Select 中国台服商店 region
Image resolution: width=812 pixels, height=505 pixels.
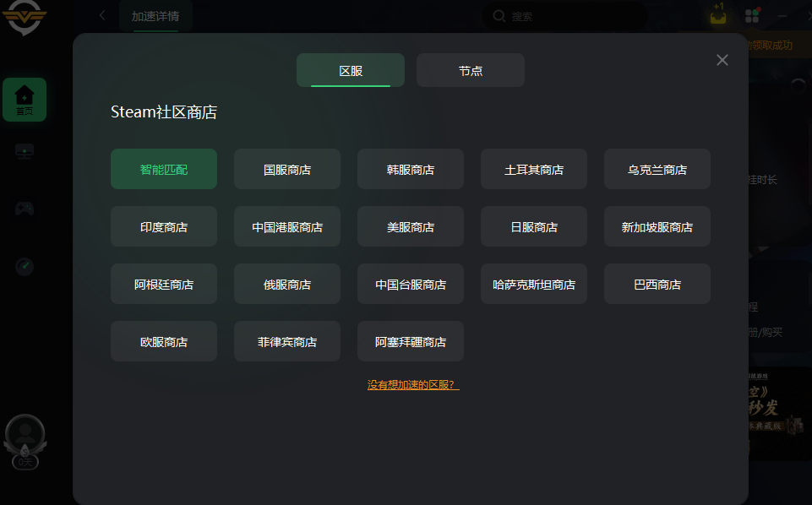pyautogui.click(x=410, y=284)
